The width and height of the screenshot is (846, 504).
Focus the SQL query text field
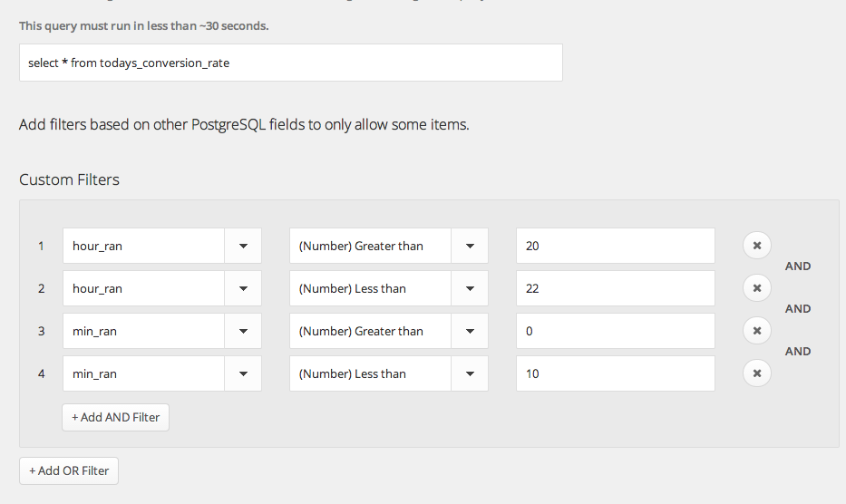[x=290, y=63]
